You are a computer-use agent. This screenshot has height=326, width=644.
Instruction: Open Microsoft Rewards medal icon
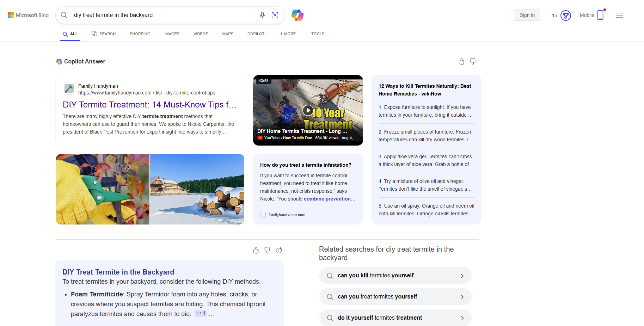tap(566, 16)
